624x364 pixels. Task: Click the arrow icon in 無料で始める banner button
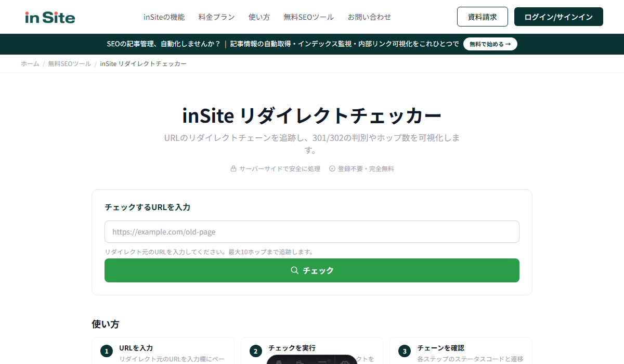(x=509, y=44)
